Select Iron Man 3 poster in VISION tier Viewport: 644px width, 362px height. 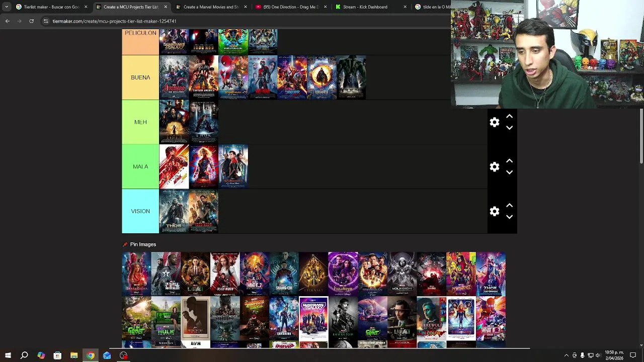(x=204, y=211)
